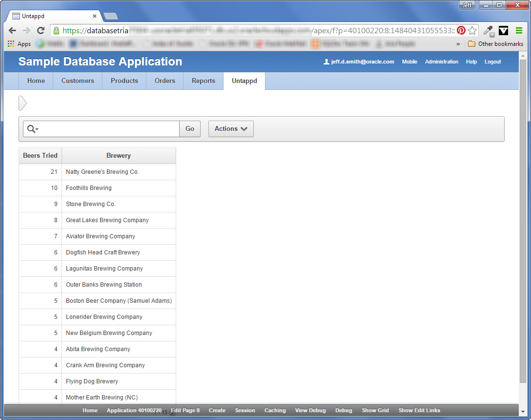Bookmark this page with the star icon
This screenshot has width=531, height=420.
(472, 30)
